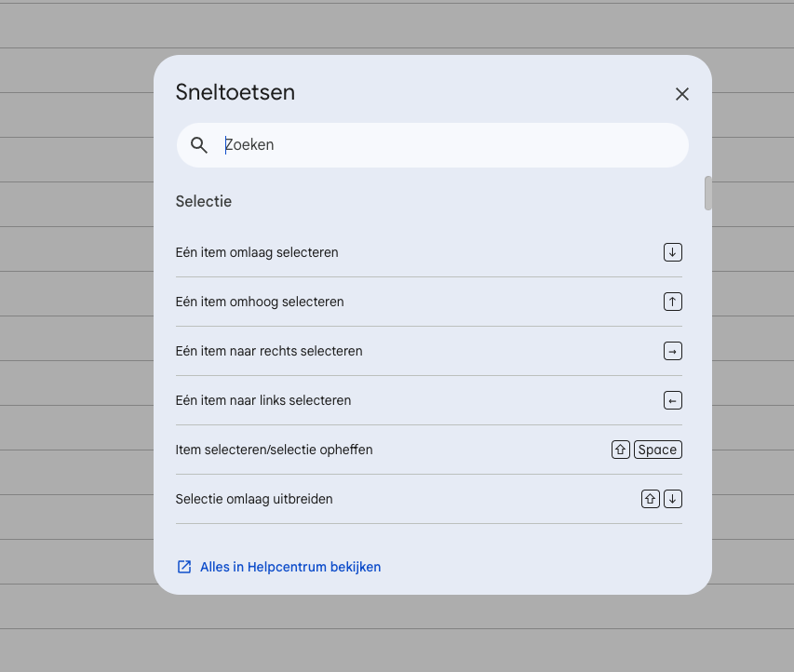Click the Shift key icon beside Space
Viewport: 794px width, 672px height.
pyautogui.click(x=621, y=450)
